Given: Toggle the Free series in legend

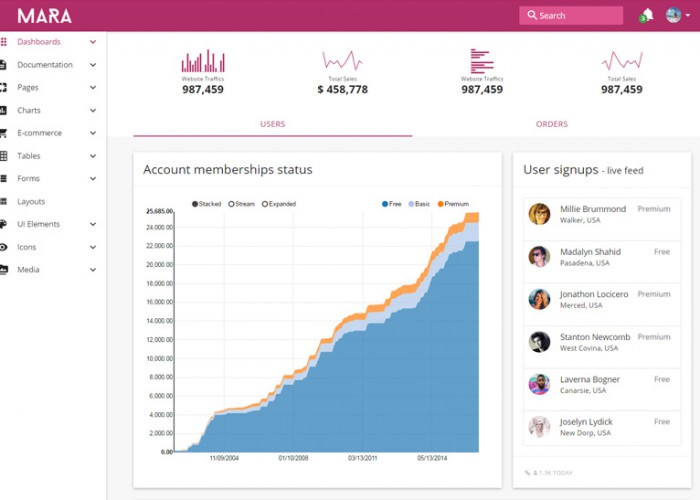Looking at the screenshot, I should click(x=392, y=204).
